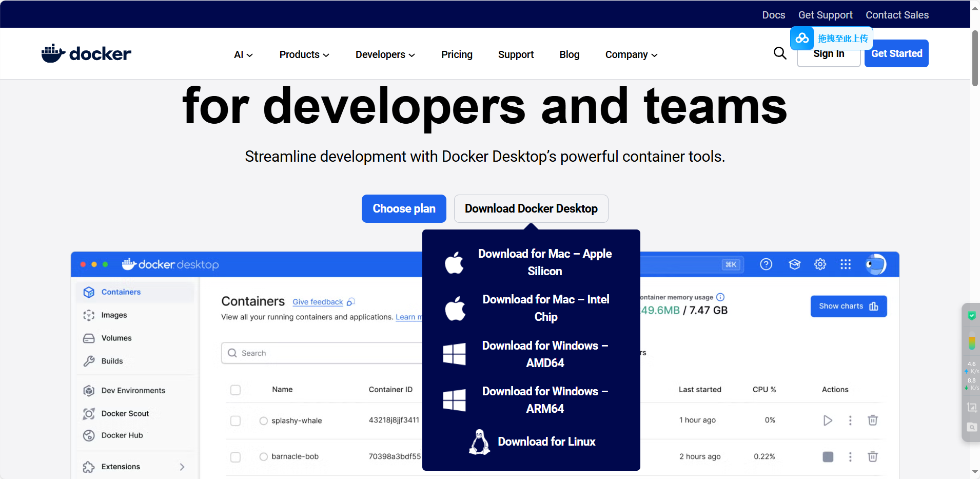Delete barnacle-bob using the trash icon
980x479 pixels.
click(873, 457)
